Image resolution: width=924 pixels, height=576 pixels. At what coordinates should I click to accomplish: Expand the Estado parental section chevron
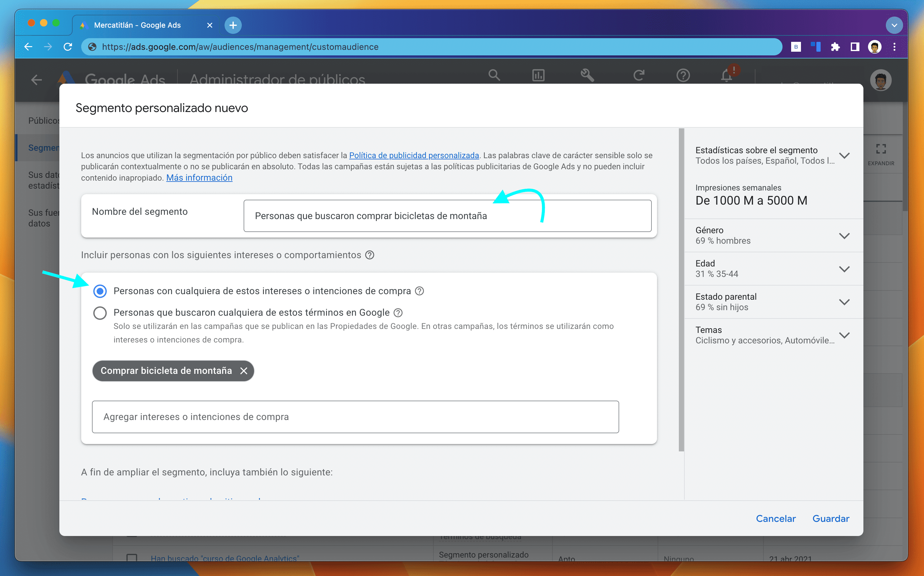pyautogui.click(x=844, y=302)
